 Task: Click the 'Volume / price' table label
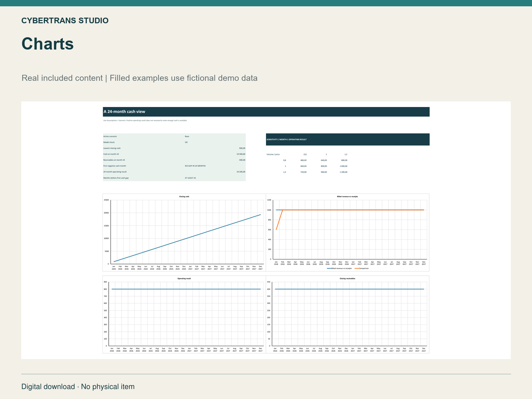273,154
